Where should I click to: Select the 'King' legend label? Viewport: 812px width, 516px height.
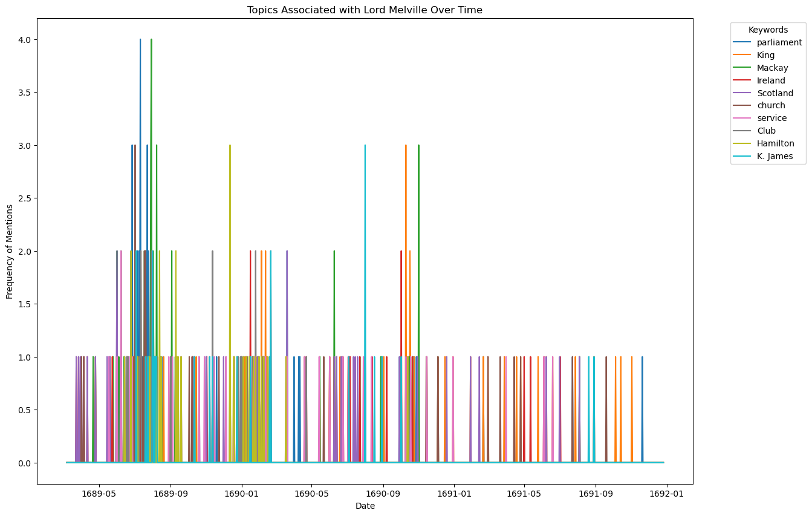pos(765,55)
